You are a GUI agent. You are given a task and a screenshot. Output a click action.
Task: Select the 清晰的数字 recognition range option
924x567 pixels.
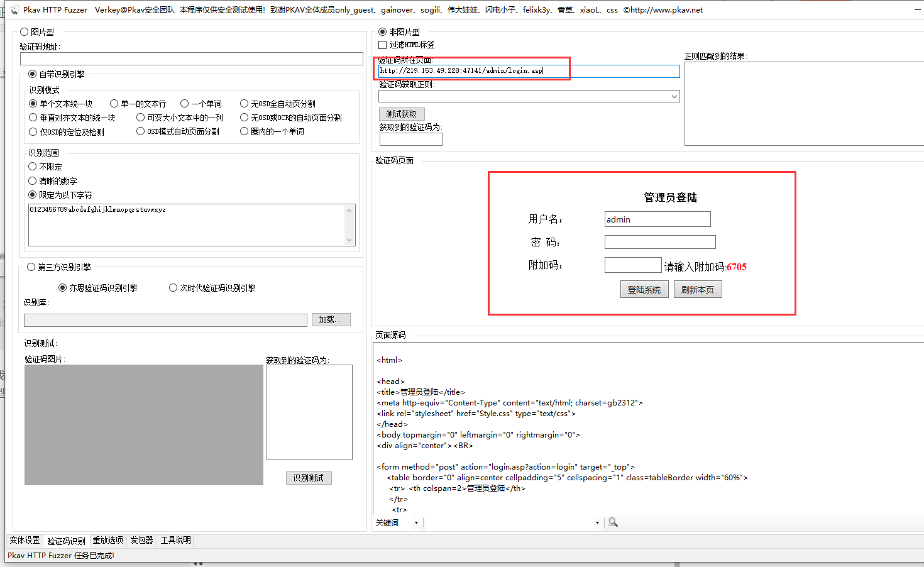32,180
